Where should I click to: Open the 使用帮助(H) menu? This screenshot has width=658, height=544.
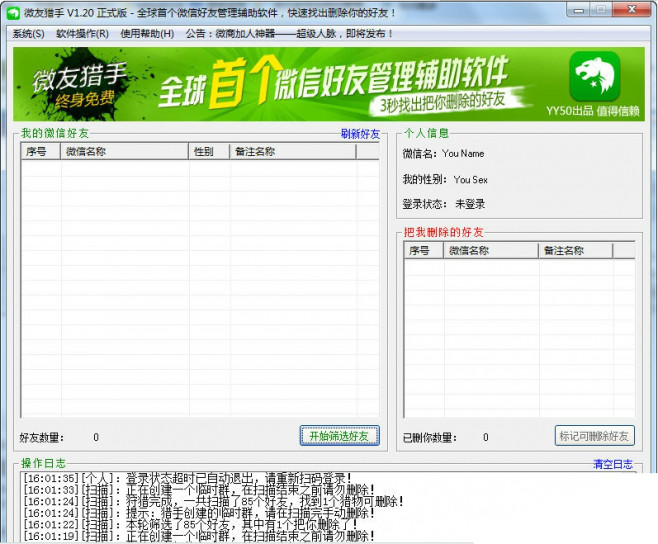pyautogui.click(x=149, y=33)
